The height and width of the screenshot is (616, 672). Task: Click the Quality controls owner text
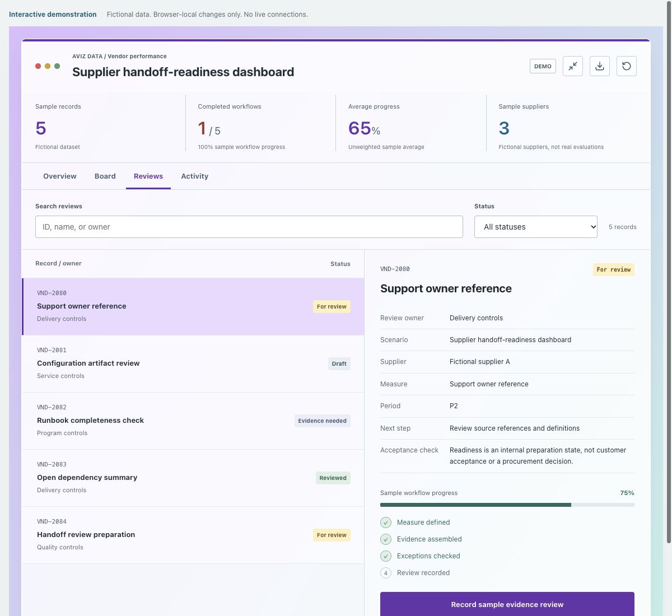(60, 547)
